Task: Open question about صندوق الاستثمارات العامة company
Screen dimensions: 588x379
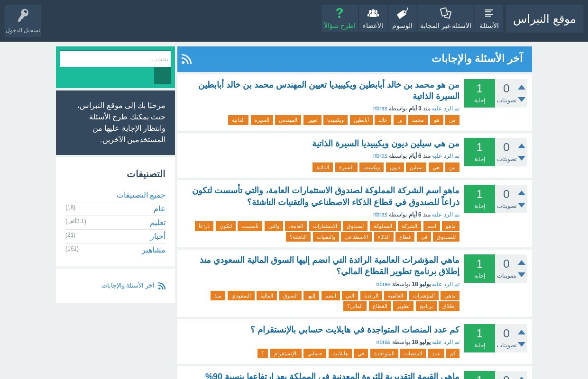Action: tap(326, 196)
